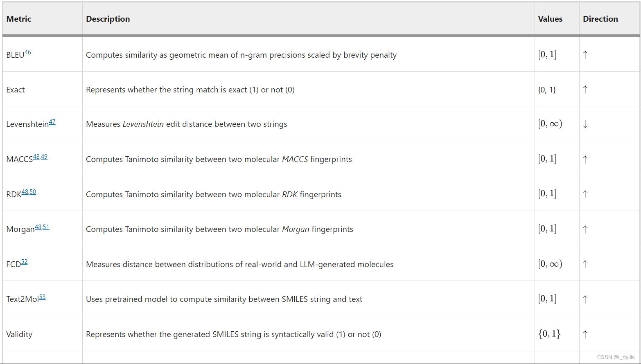Click description mentioning MACCS fingerprints
Screen dimensions: 641x364
[x=219, y=159]
